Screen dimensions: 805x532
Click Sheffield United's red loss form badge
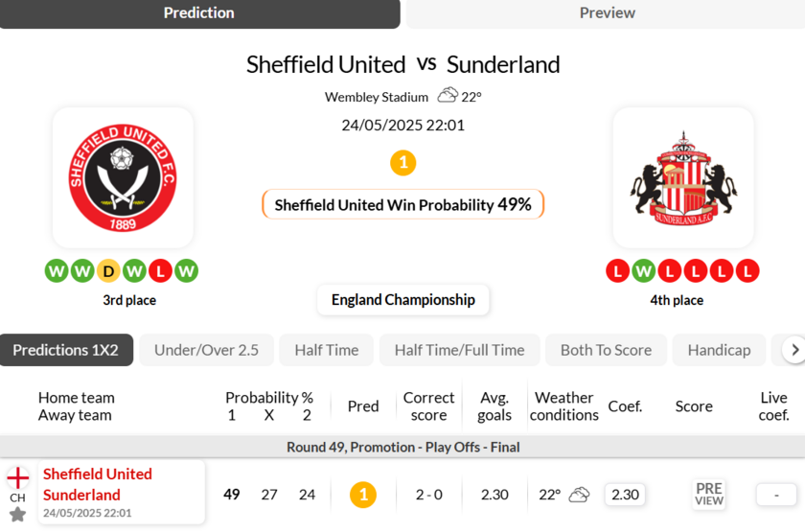[x=160, y=271]
